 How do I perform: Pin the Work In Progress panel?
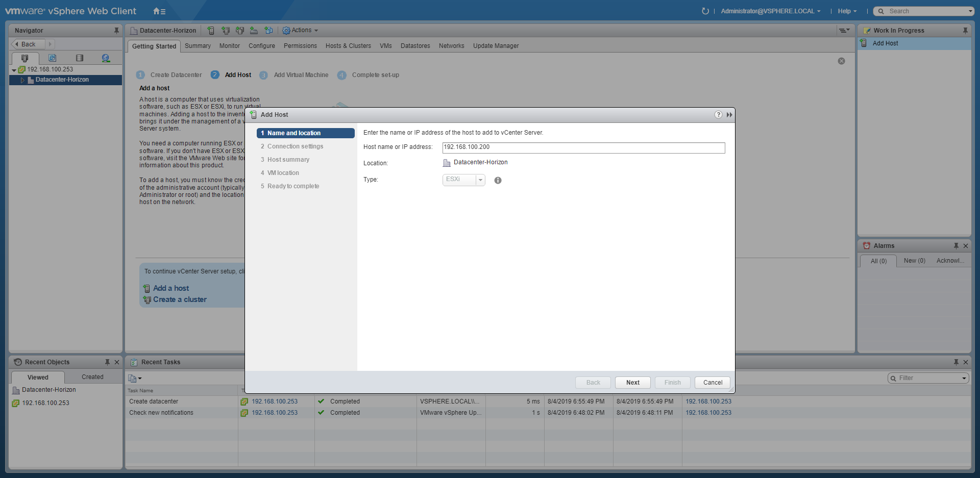965,31
